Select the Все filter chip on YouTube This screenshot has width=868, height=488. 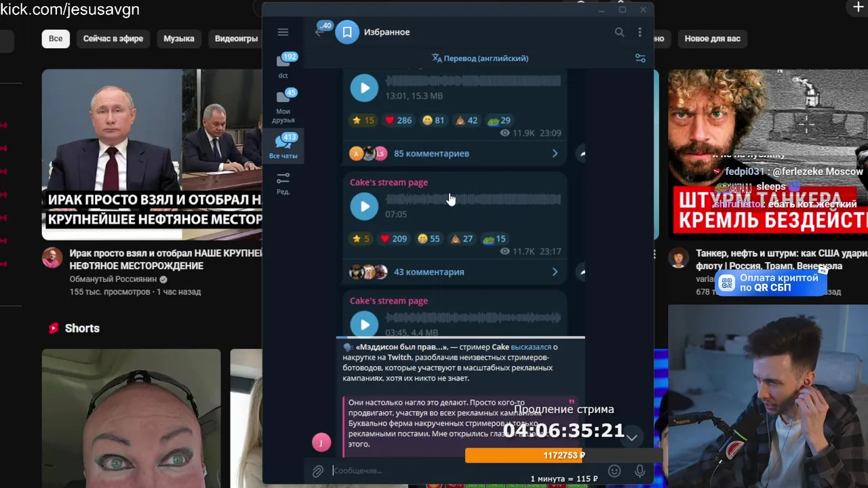point(56,39)
